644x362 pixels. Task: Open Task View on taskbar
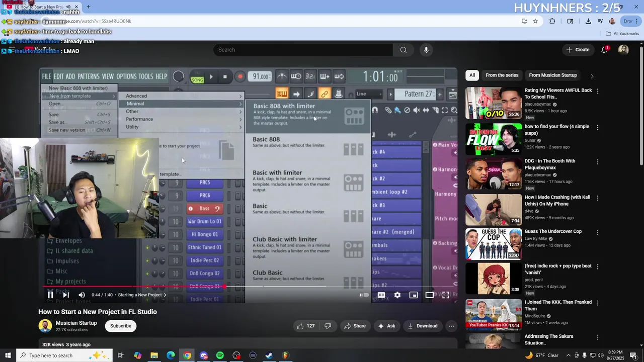(121, 355)
